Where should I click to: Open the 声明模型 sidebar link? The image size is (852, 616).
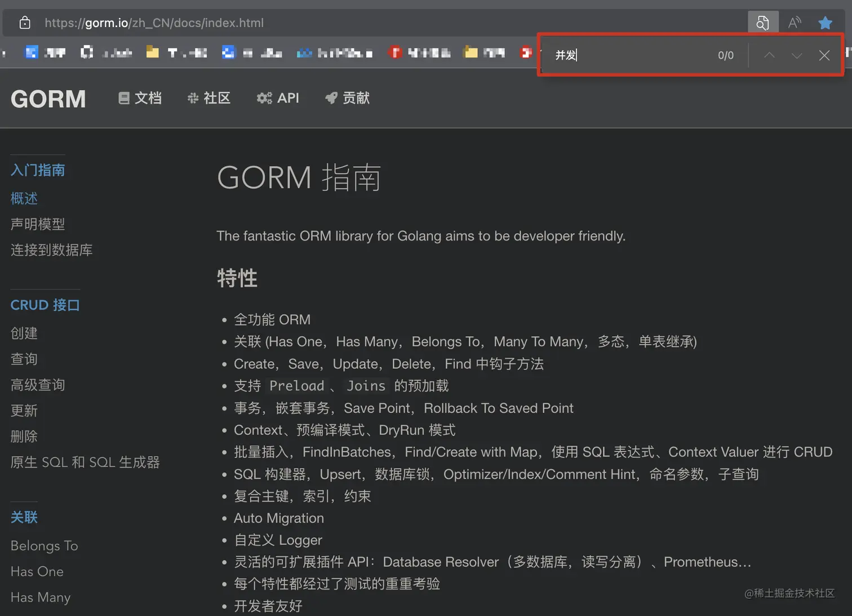click(38, 224)
